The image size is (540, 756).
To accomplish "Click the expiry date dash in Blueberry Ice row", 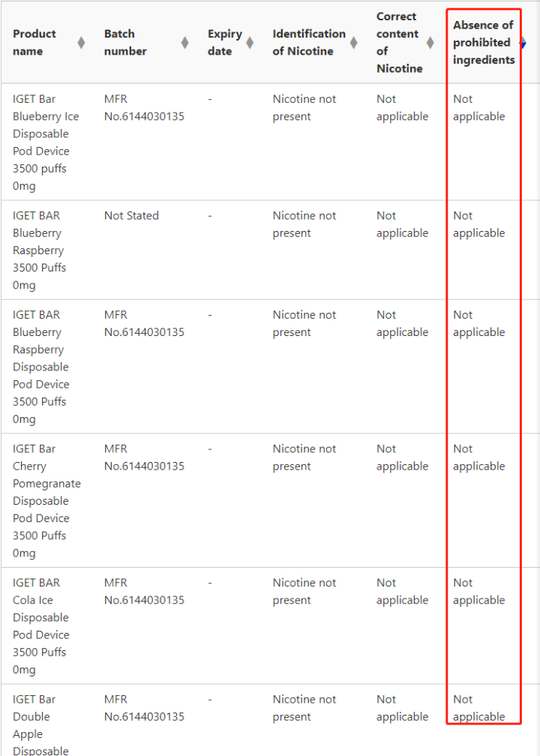I will 210,99.
